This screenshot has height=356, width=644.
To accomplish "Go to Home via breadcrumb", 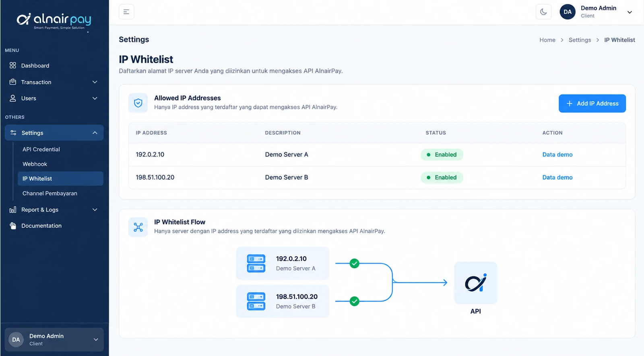I will tap(547, 40).
